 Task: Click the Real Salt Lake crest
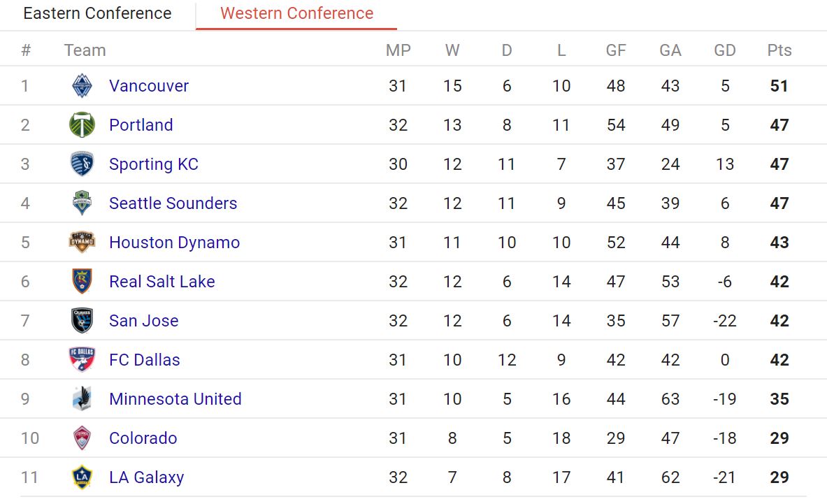82,281
